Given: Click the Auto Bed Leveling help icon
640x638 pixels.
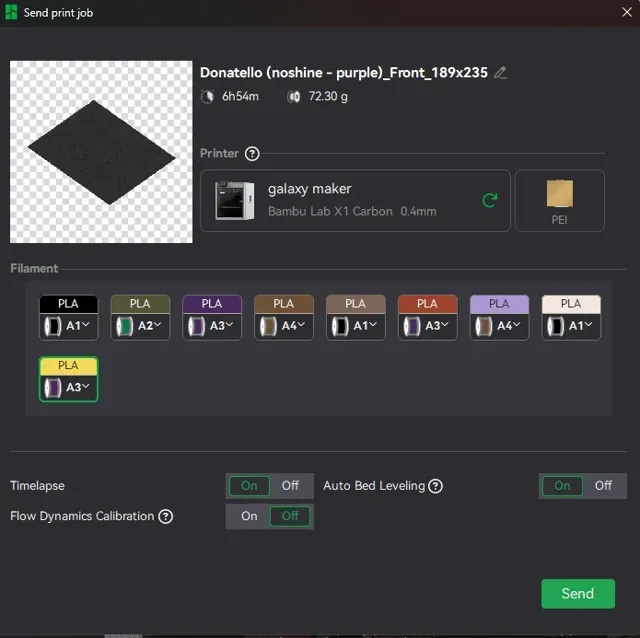Looking at the screenshot, I should point(435,486).
